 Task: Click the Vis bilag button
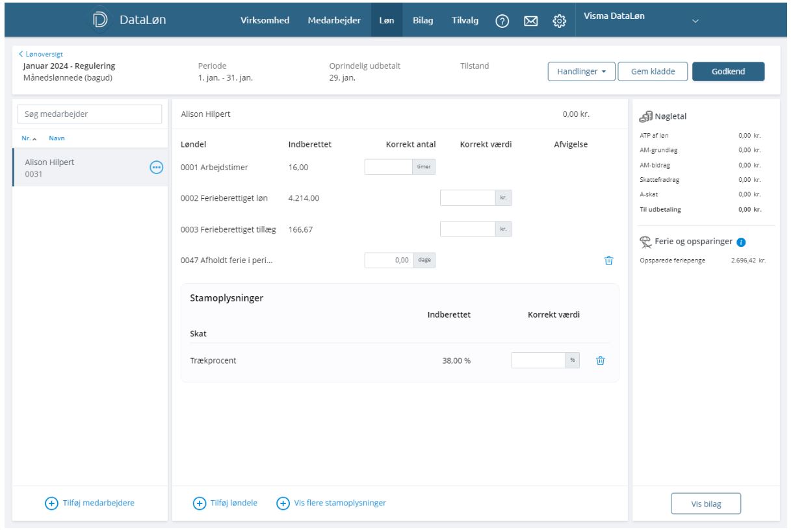(x=706, y=503)
